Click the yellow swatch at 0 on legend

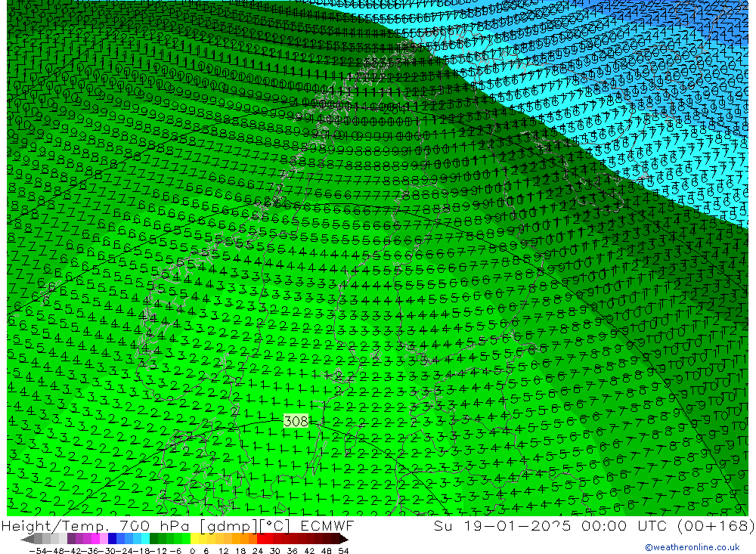[195, 539]
